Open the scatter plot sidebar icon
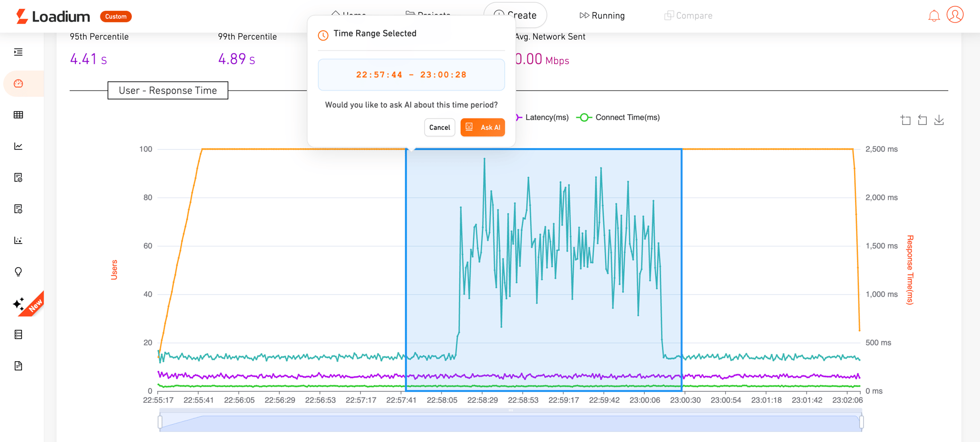980x442 pixels. pos(19,241)
